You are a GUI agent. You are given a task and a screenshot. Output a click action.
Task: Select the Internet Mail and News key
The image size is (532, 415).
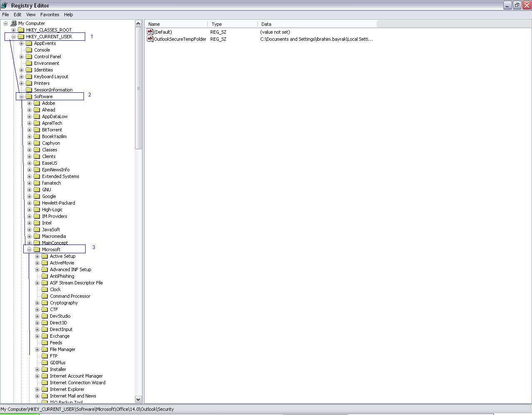click(x=73, y=396)
